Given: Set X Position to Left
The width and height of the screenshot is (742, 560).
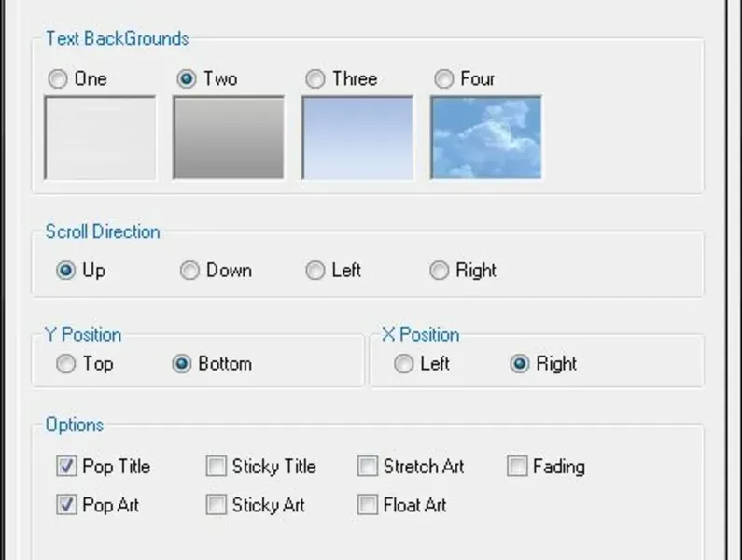Looking at the screenshot, I should [x=404, y=364].
